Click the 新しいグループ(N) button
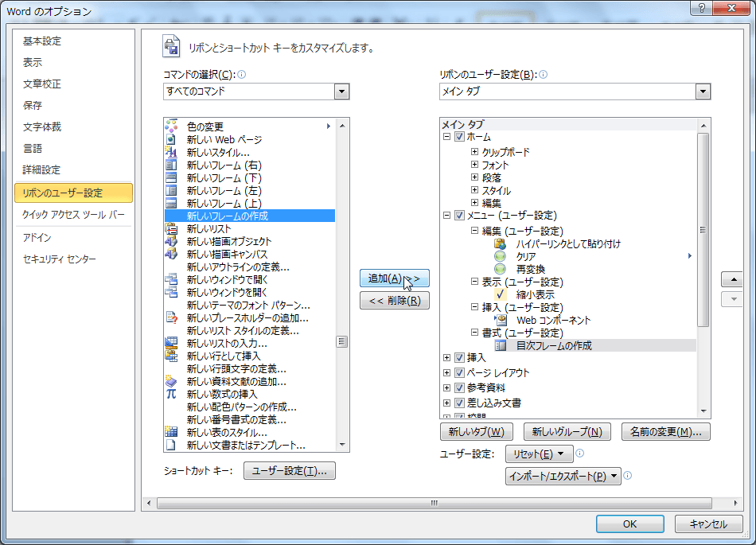The width and height of the screenshot is (756, 545). tap(567, 431)
